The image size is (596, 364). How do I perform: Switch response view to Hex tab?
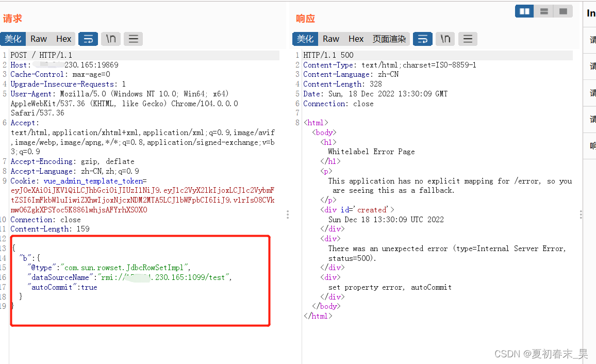[356, 39]
